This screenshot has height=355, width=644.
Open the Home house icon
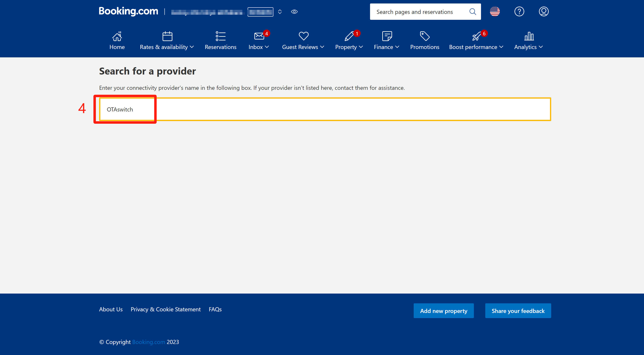tap(117, 36)
